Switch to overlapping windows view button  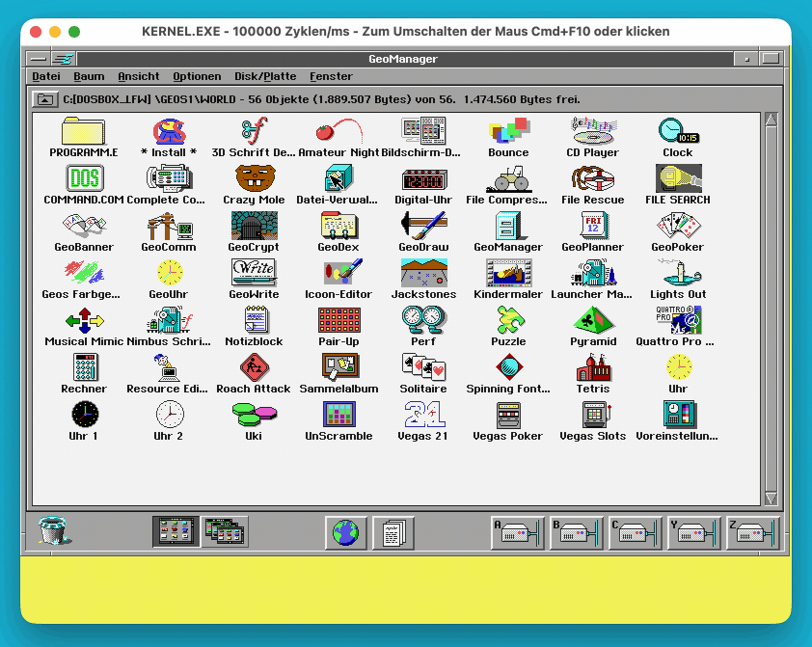[x=225, y=531]
